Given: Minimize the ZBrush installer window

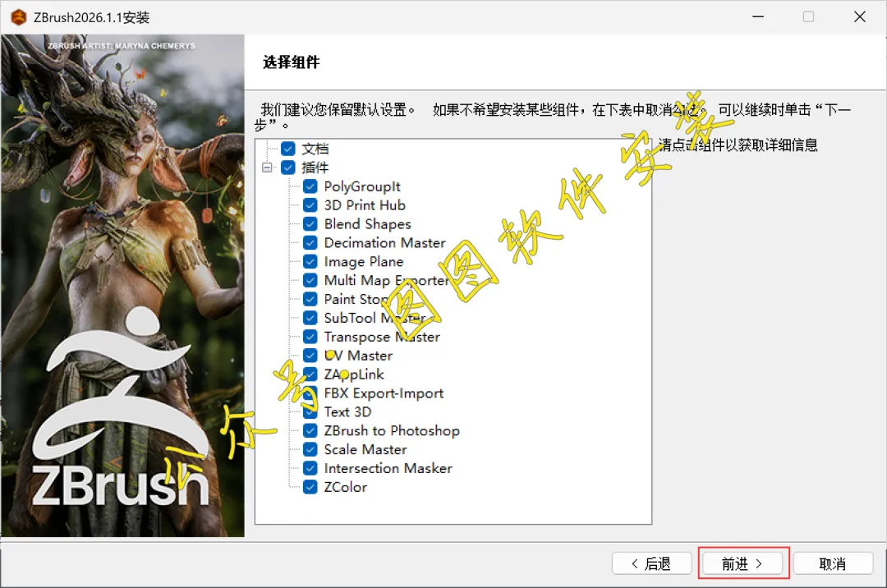Looking at the screenshot, I should [757, 17].
